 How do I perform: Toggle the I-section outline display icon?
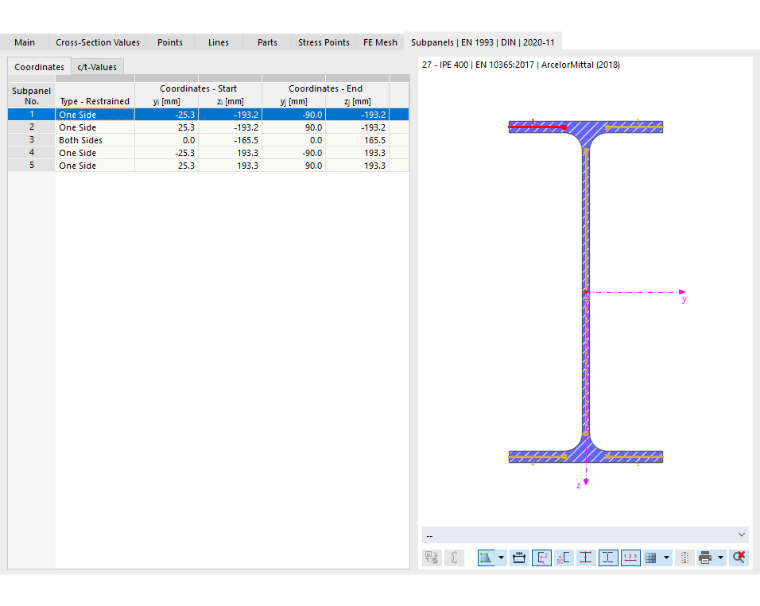[x=608, y=558]
